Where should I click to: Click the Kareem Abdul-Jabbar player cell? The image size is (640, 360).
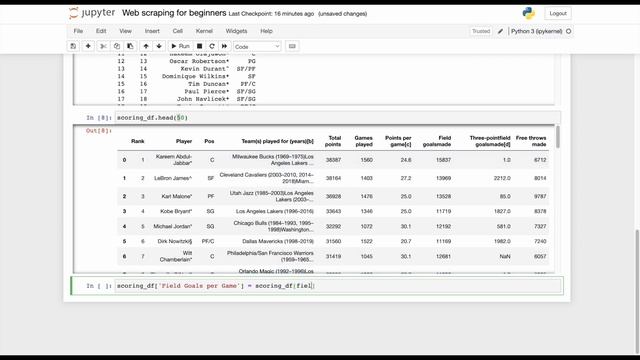(173, 160)
